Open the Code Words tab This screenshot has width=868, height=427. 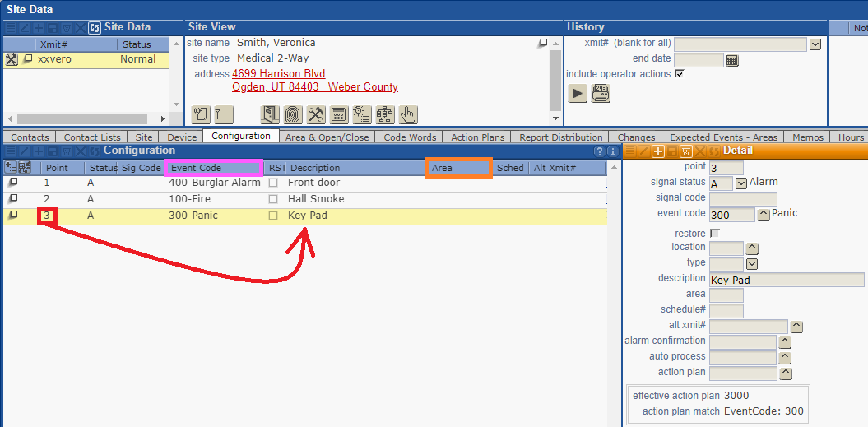[410, 137]
